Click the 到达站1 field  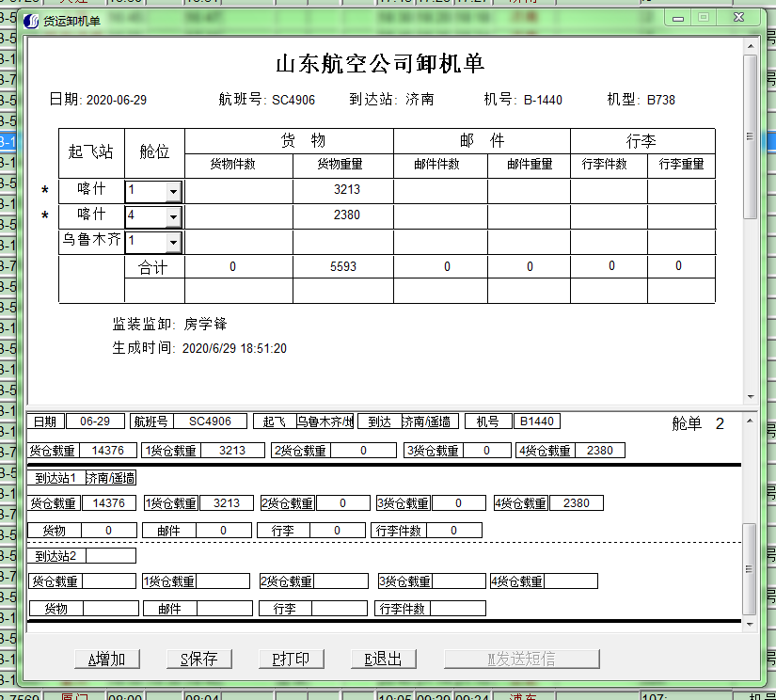pyautogui.click(x=110, y=478)
